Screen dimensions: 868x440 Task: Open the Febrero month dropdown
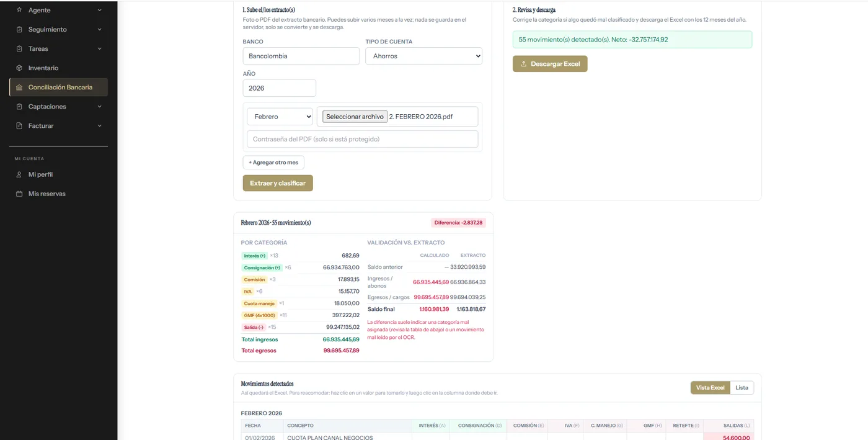280,117
